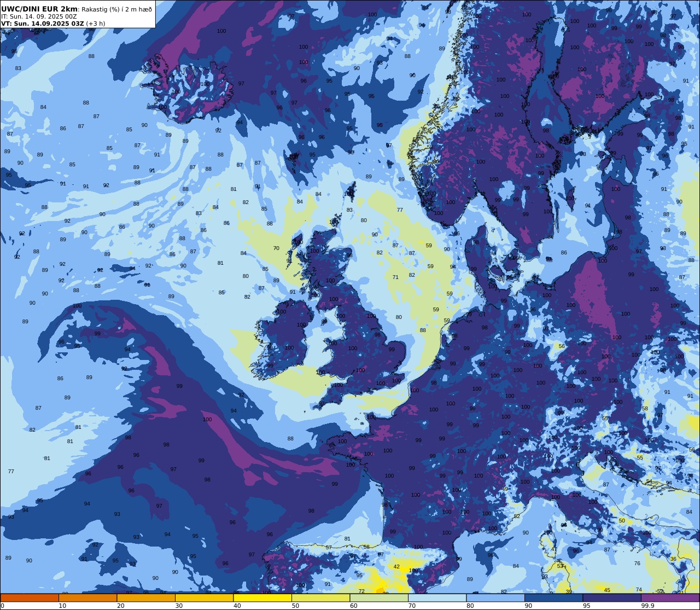Click legend tick label '10'
Screen dimensions: 700x610
point(62,606)
